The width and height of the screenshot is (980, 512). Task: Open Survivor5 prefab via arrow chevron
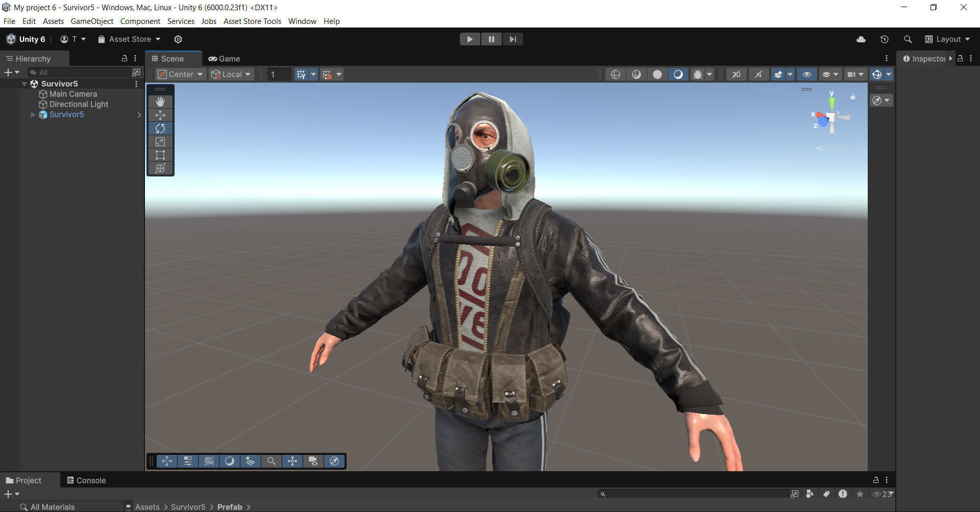(139, 115)
